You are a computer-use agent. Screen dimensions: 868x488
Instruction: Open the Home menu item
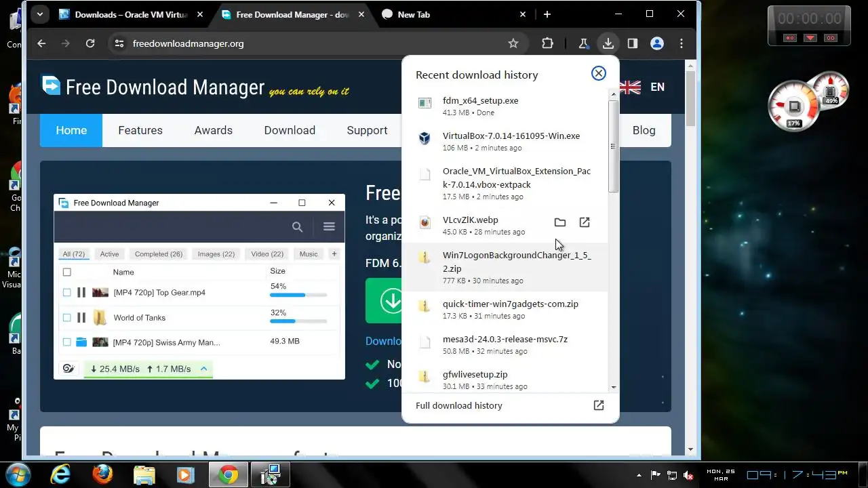(x=71, y=130)
